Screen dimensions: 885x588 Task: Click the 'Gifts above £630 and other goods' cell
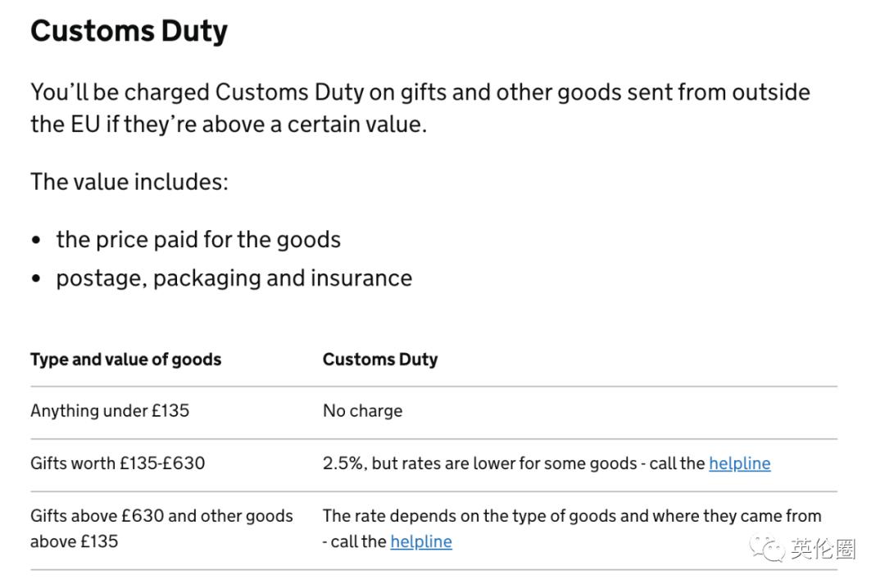point(161,516)
